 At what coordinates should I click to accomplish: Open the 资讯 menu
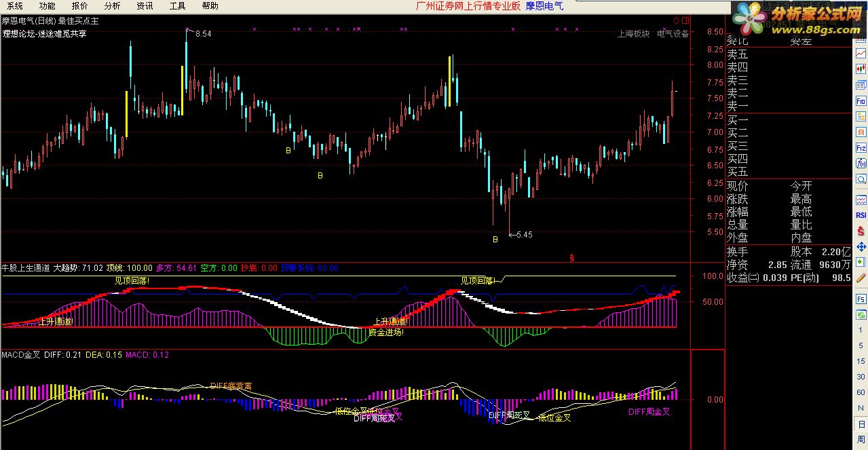click(x=145, y=6)
